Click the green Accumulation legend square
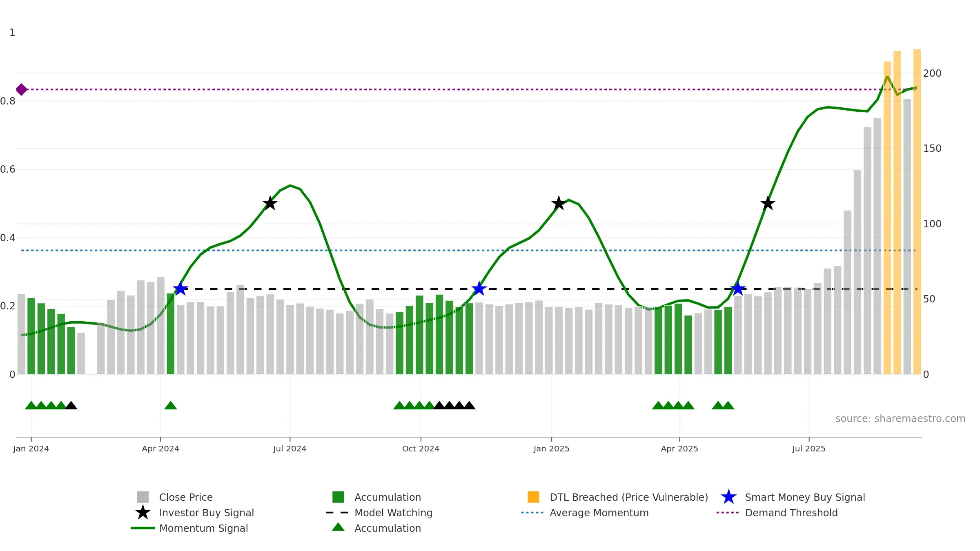Screen dimensions: 980x551 point(338,497)
